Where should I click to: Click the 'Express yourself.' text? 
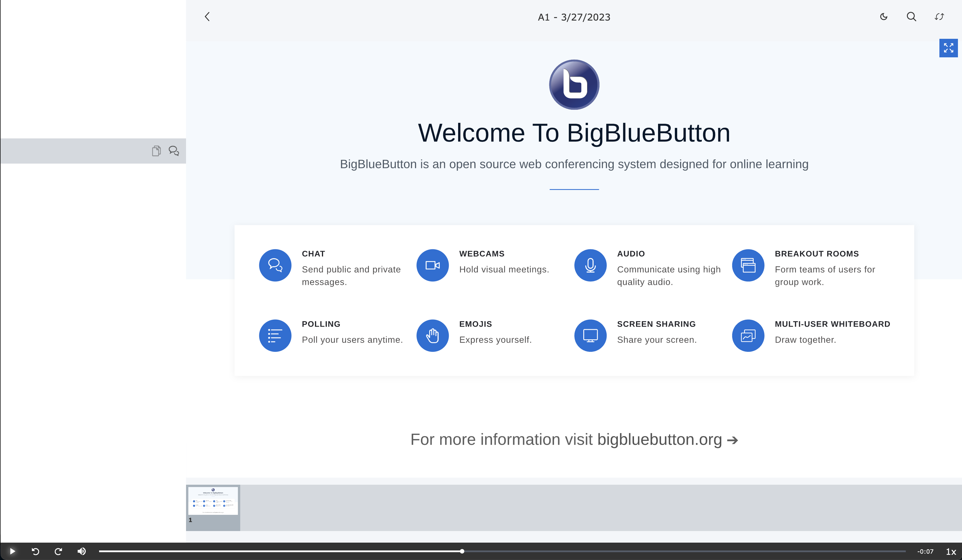click(495, 340)
